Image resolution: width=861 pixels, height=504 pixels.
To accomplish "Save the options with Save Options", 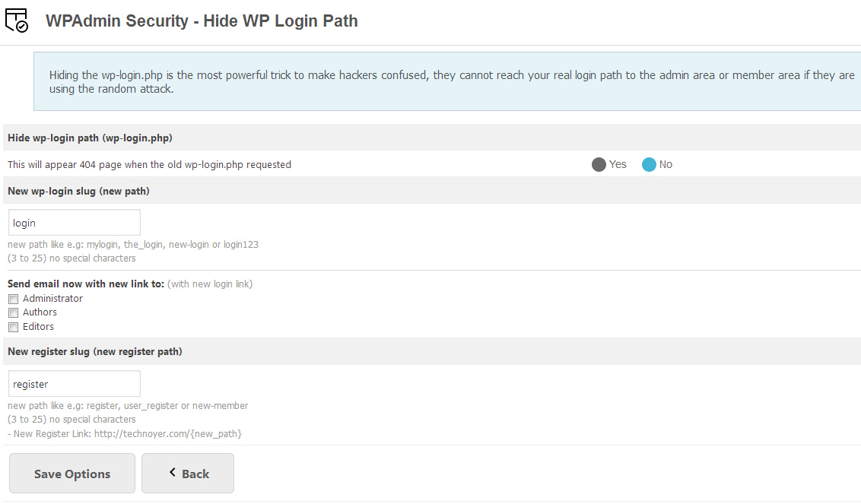I will (x=72, y=474).
